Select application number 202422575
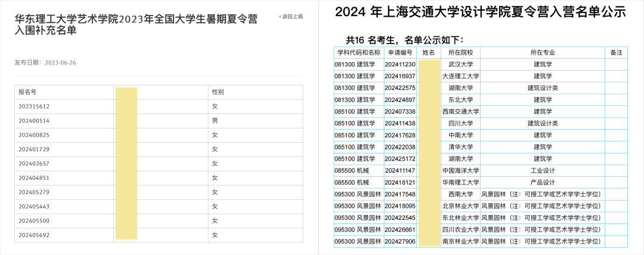Screen dimensions: 644x255 (401, 88)
